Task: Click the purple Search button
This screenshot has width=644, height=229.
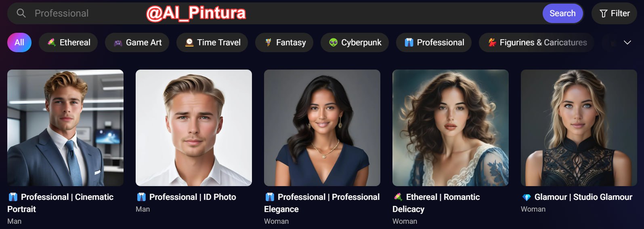Action: coord(562,13)
